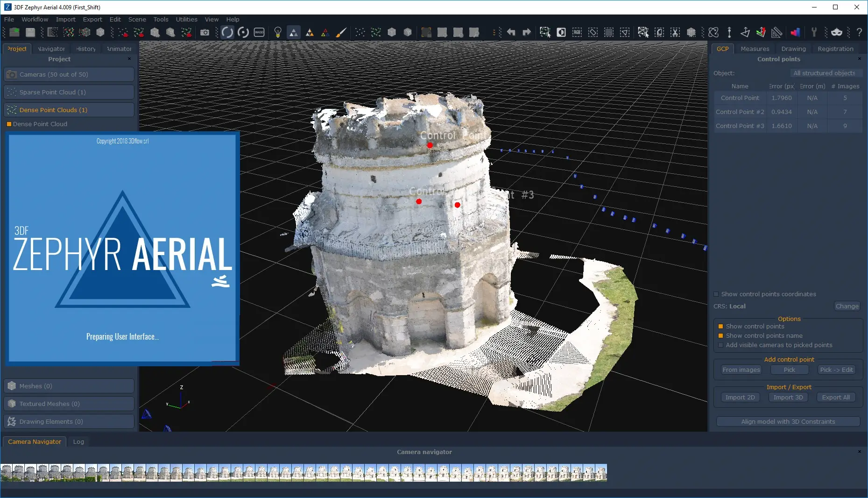Click the Export All button

click(836, 398)
